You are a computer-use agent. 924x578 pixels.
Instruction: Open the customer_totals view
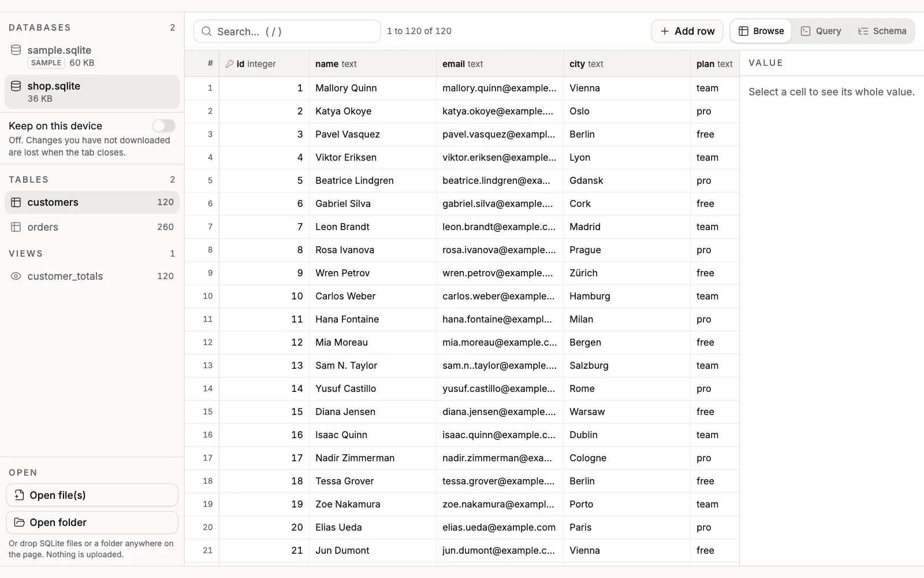92,276
